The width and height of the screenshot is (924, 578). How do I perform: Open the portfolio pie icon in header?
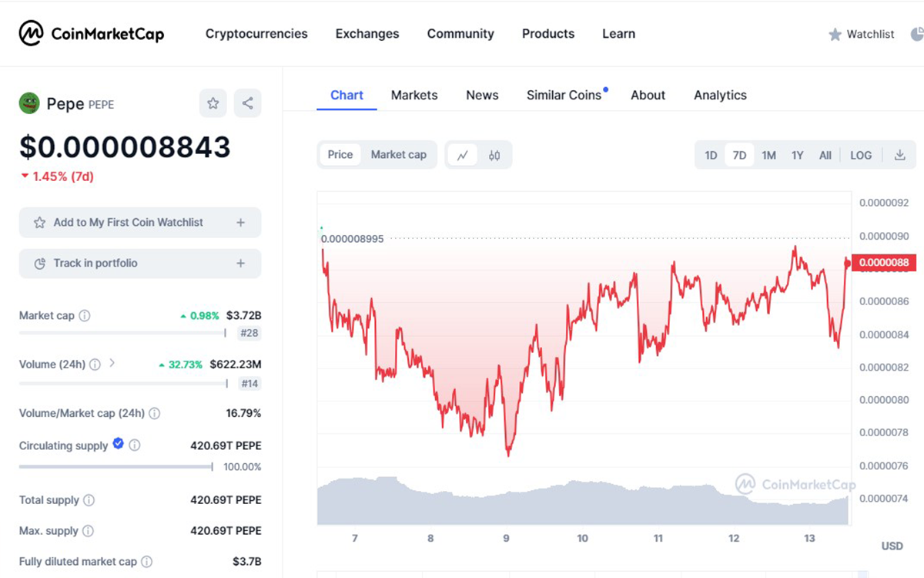(x=917, y=34)
